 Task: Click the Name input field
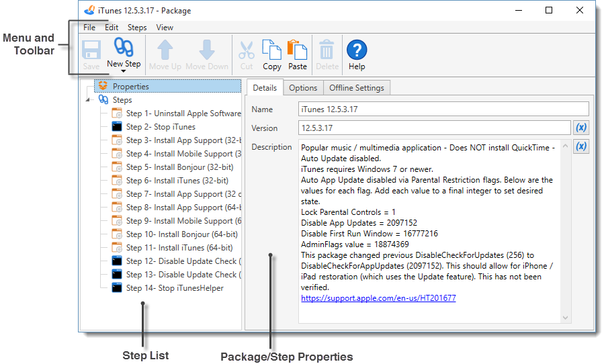coord(443,109)
